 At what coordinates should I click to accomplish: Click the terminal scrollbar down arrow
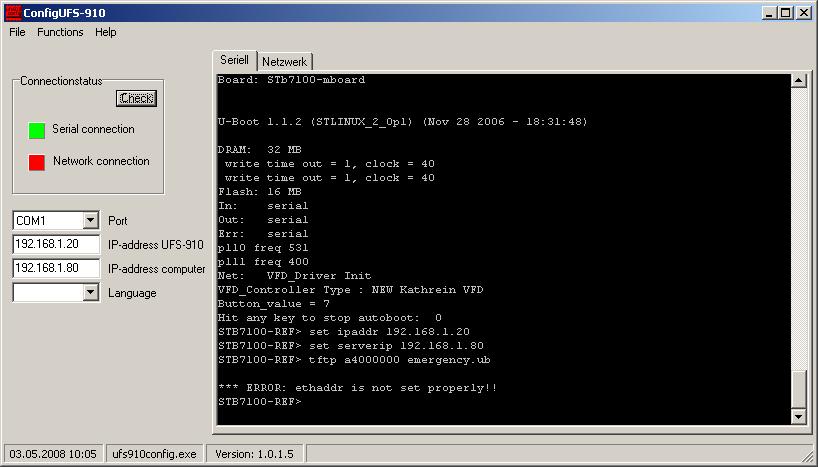(799, 416)
